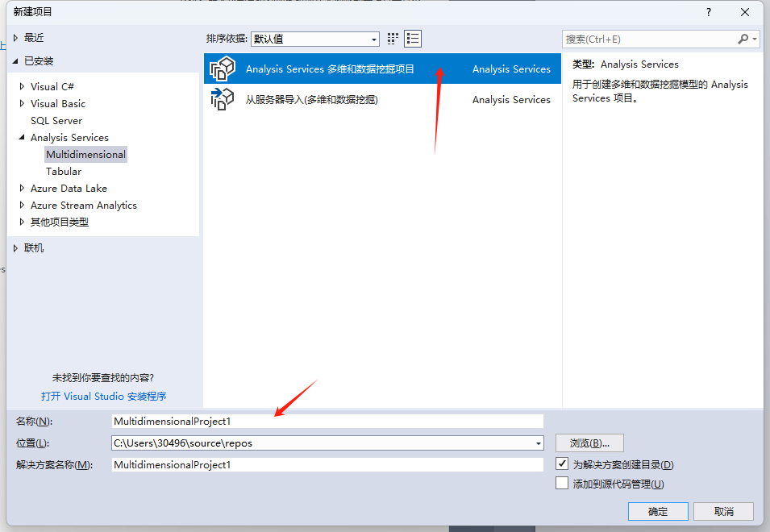Image resolution: width=770 pixels, height=532 pixels.
Task: Expand the 联机 node
Action: click(x=15, y=248)
